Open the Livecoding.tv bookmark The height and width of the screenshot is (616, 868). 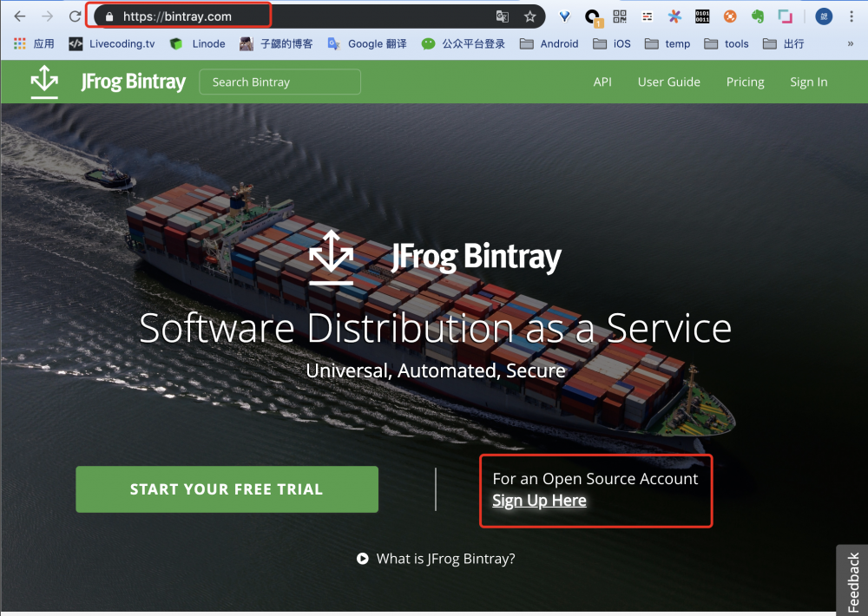pyautogui.click(x=112, y=43)
